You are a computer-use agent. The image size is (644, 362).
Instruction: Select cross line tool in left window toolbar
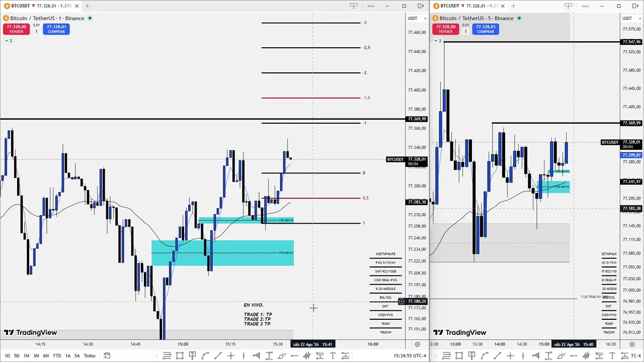tap(231, 356)
